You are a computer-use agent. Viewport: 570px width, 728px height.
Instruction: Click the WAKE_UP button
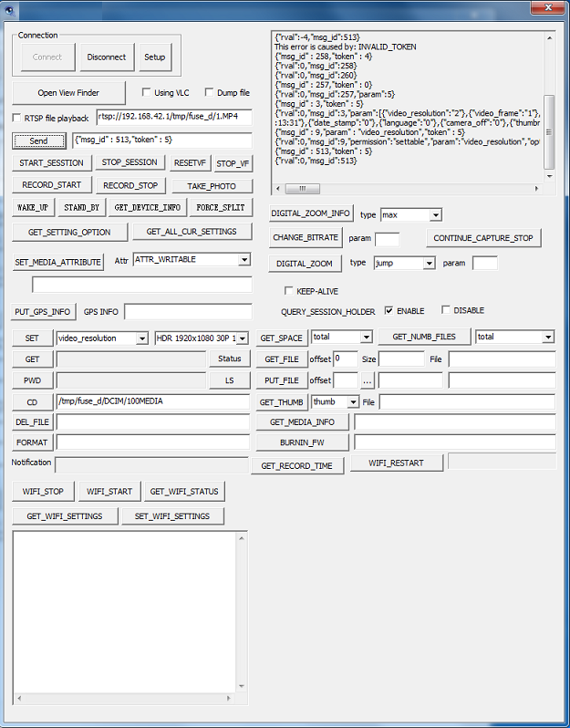point(33,207)
